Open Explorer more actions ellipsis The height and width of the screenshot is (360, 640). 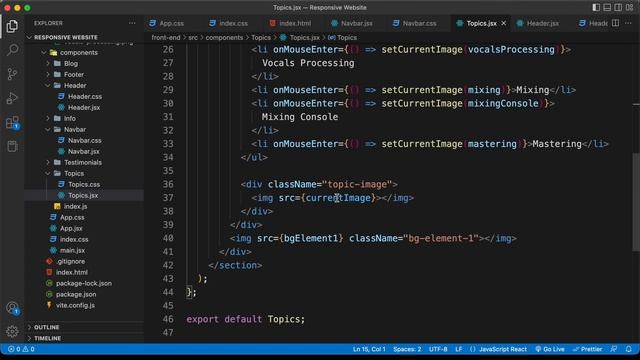(x=132, y=23)
